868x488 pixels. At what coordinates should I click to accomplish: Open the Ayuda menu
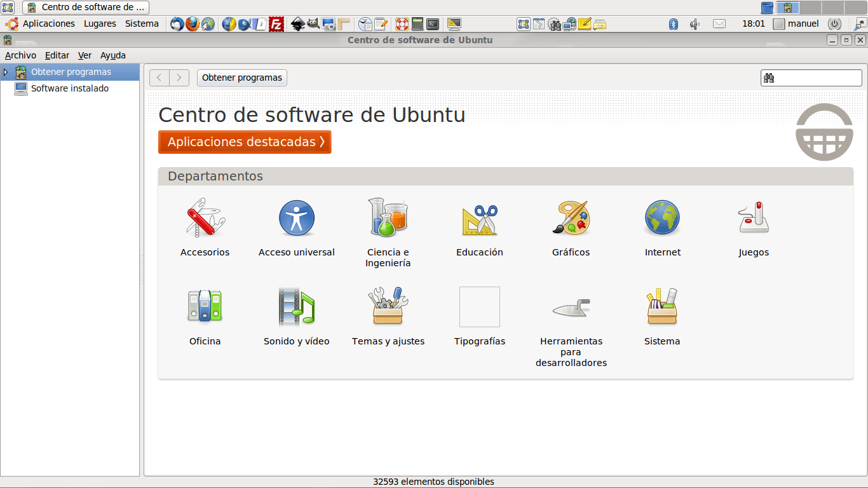[x=113, y=55]
